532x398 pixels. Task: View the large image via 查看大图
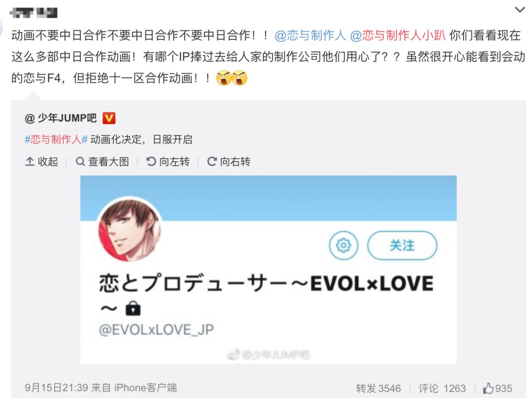click(x=102, y=162)
